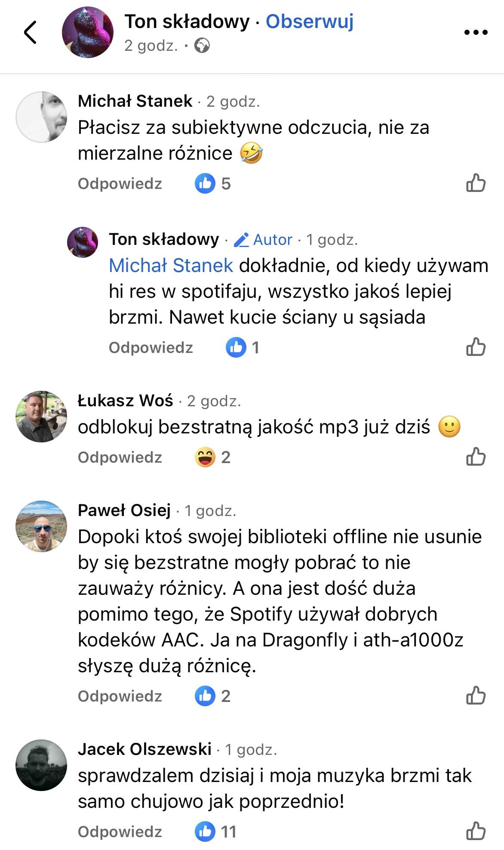504x850 pixels.
Task: View the 5 like reactions on Stanek's comment
Action: [x=213, y=184]
